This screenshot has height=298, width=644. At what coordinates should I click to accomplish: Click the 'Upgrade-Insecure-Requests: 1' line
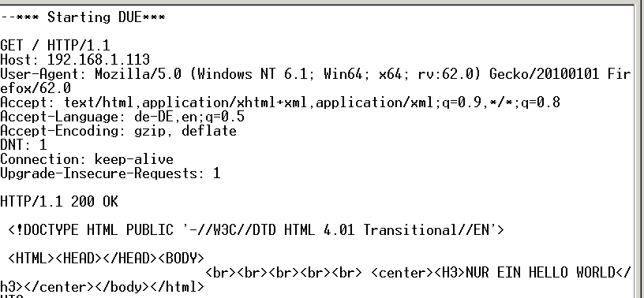click(110, 173)
